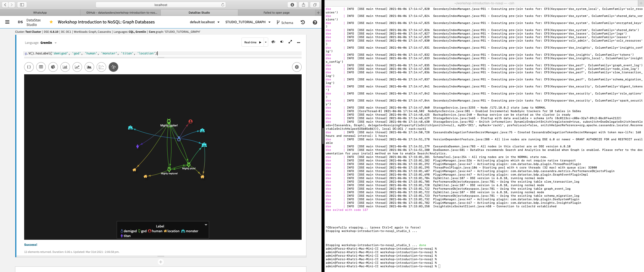Switch graph results to table view
644x272 pixels.
pyautogui.click(x=41, y=67)
